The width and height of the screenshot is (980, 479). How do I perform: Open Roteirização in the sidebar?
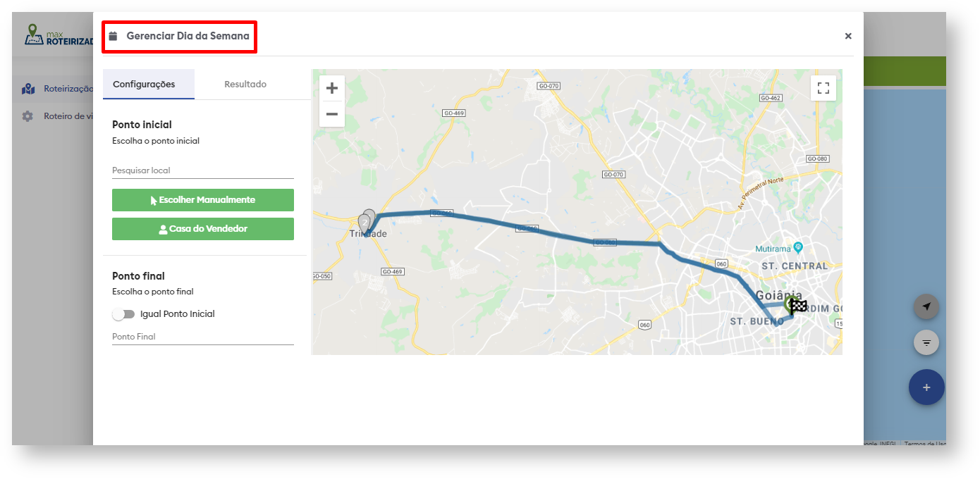[63, 89]
